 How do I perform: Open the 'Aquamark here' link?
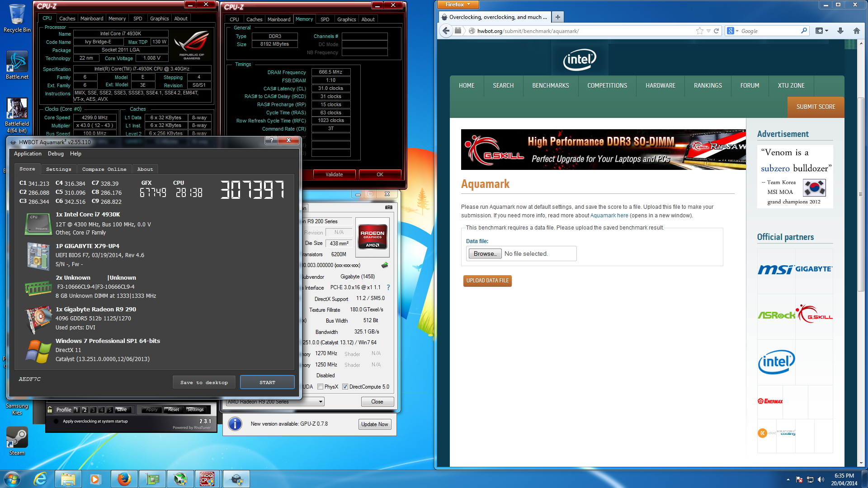[x=609, y=216]
